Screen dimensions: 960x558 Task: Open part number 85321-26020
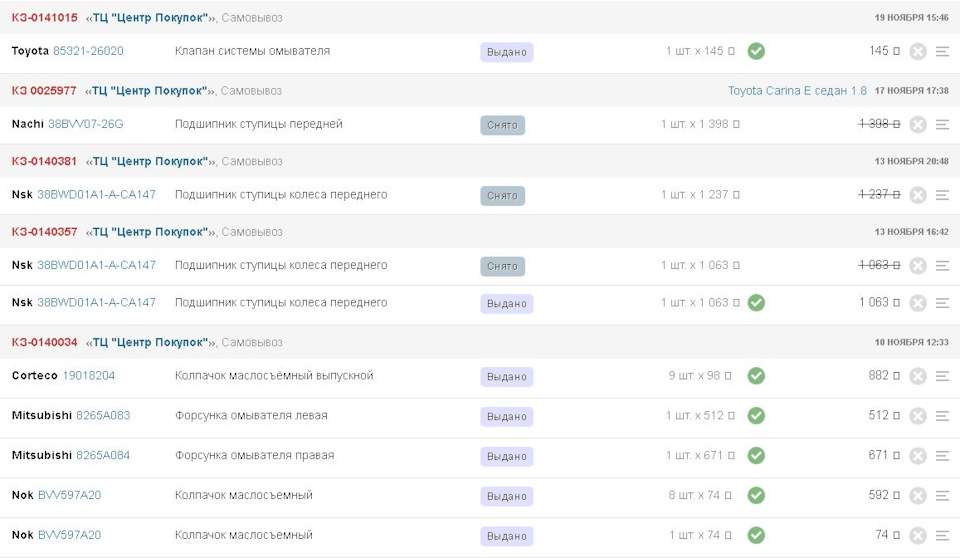88,51
